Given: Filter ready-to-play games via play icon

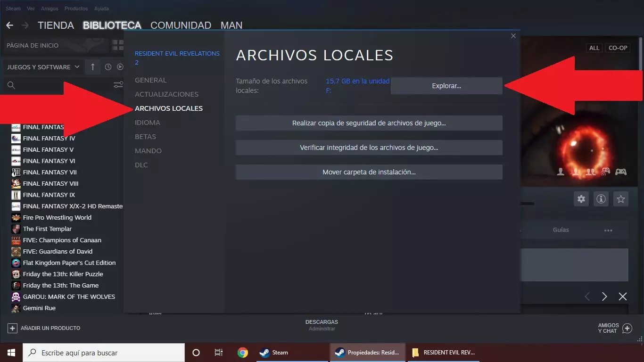Looking at the screenshot, I should [x=120, y=67].
